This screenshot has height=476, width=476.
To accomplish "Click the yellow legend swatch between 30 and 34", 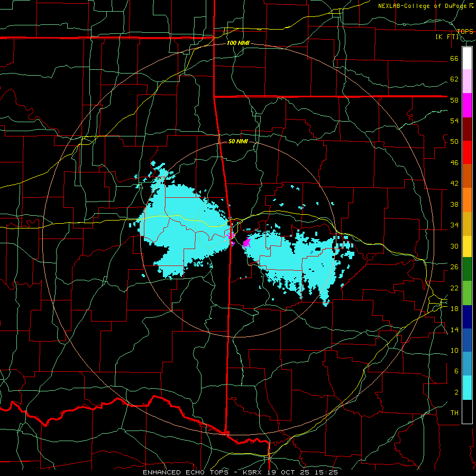I will 467,246.
